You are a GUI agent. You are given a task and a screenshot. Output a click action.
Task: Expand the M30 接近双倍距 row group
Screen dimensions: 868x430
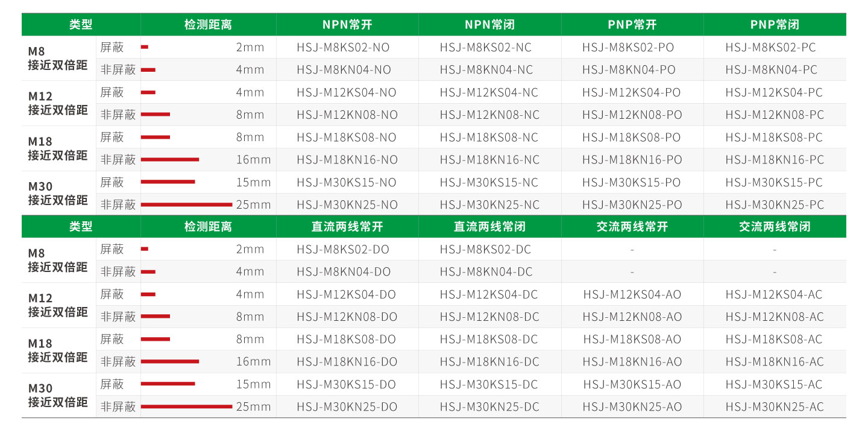click(57, 193)
